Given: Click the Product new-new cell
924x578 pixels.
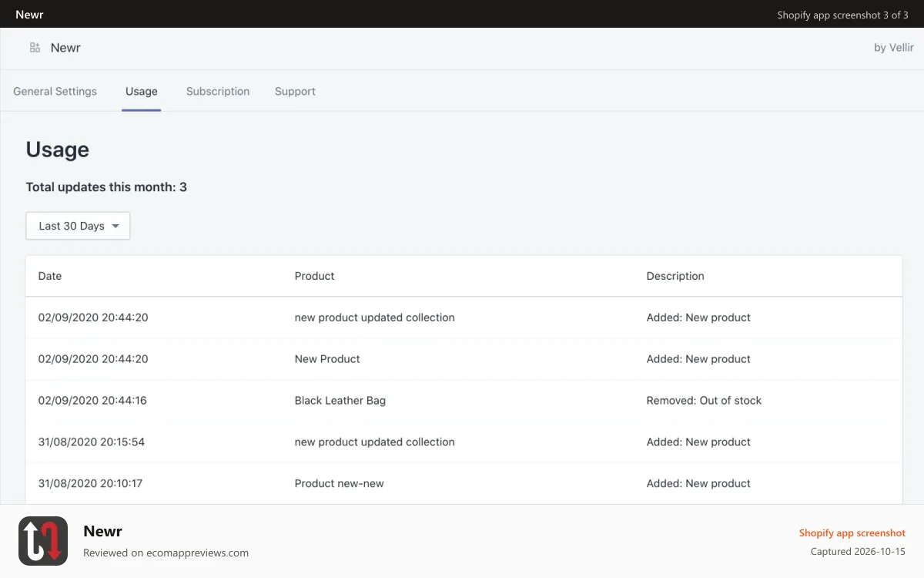Looking at the screenshot, I should pos(340,484).
